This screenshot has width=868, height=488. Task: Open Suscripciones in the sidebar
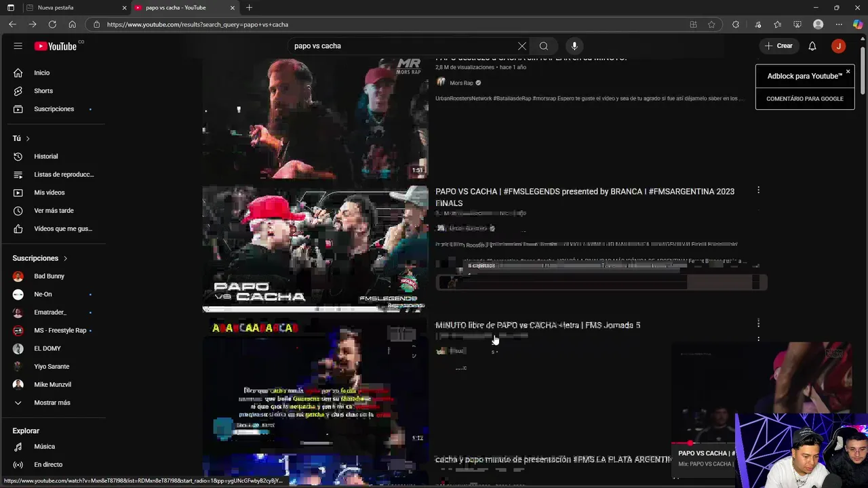click(53, 109)
